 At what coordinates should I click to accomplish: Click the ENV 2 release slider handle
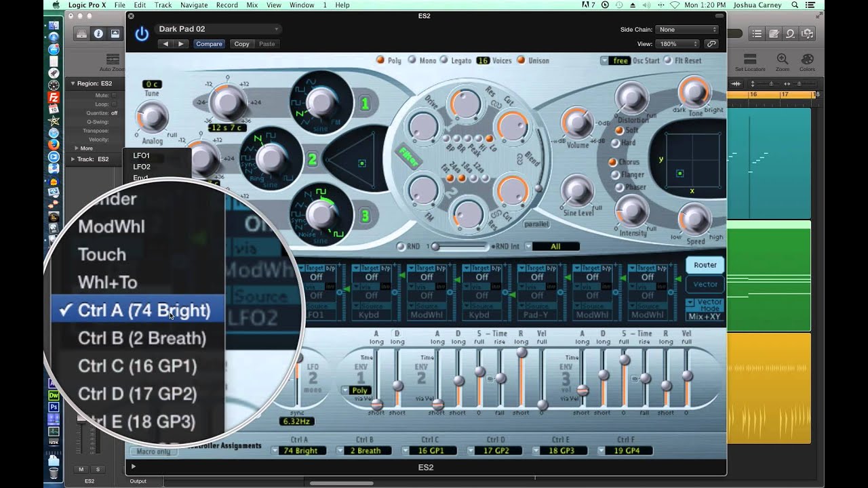pyautogui.click(x=521, y=352)
